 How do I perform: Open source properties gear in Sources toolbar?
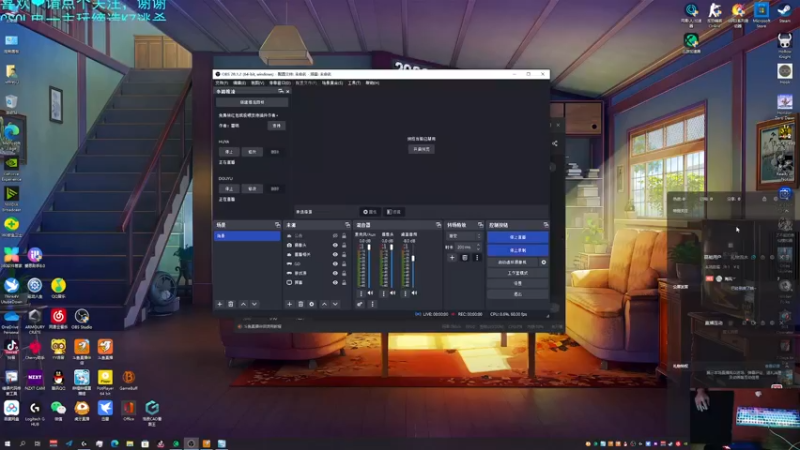(312, 304)
